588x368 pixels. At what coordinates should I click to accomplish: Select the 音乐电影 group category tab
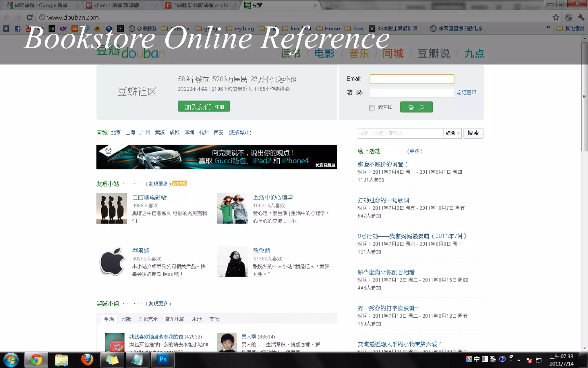[175, 319]
